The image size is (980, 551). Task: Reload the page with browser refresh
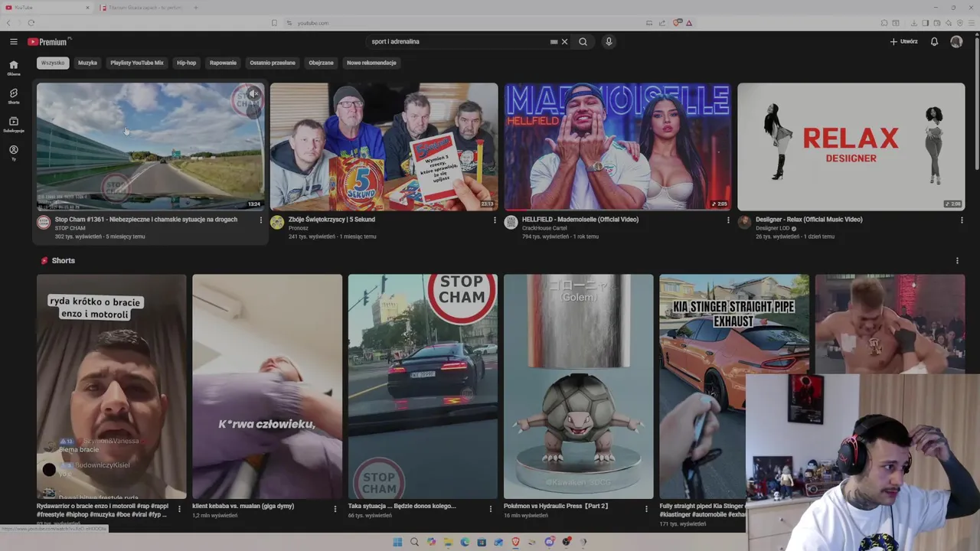(31, 23)
